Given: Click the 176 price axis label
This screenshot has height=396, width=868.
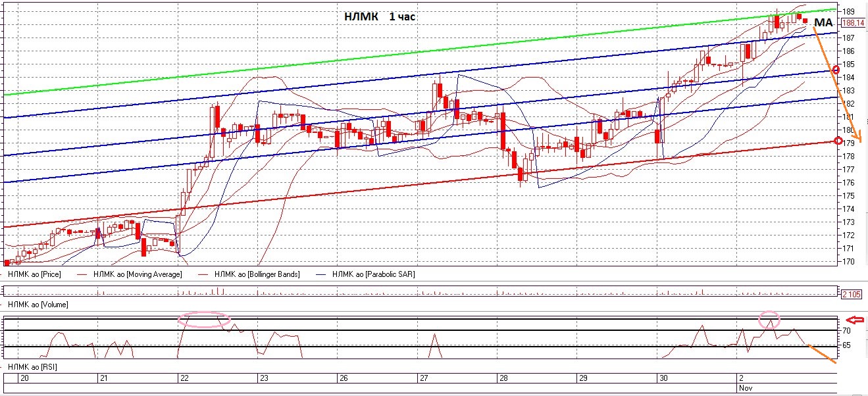Looking at the screenshot, I should pos(848,183).
